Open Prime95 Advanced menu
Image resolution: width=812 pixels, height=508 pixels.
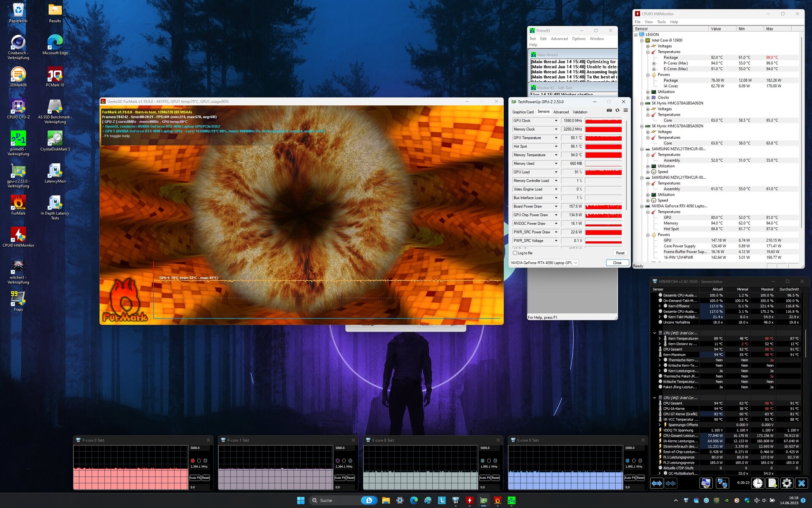[559, 39]
